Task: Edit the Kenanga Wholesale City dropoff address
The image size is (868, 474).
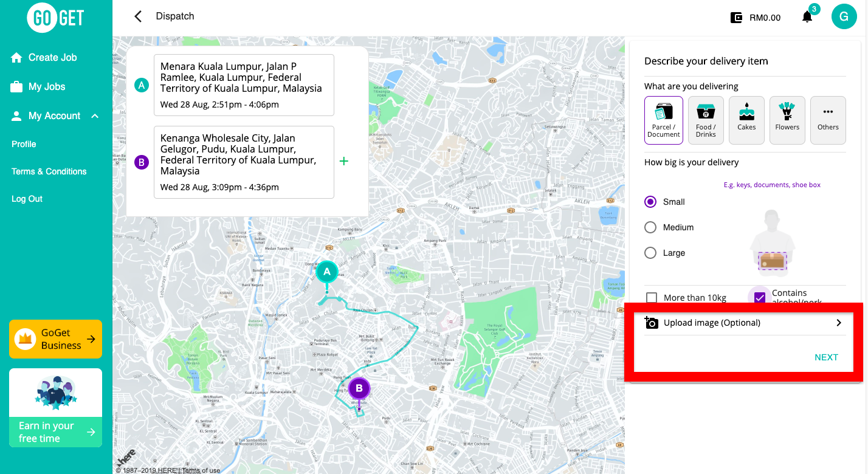Action: (x=244, y=162)
